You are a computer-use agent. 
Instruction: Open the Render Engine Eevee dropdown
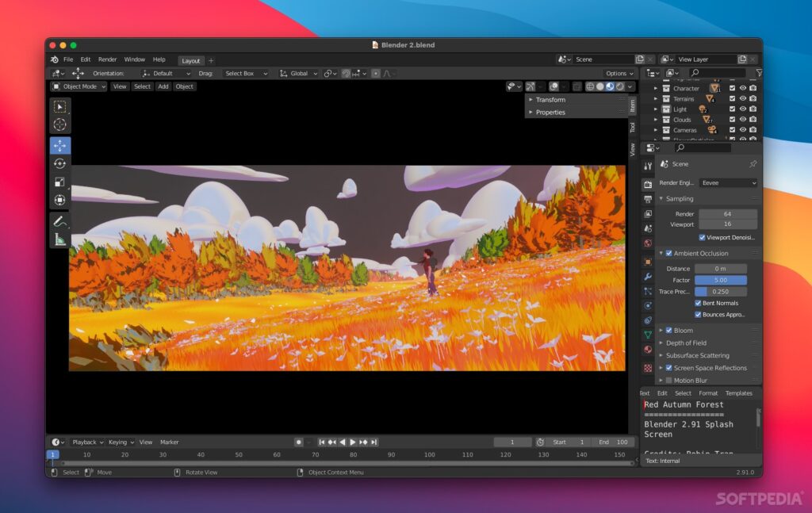click(x=728, y=182)
